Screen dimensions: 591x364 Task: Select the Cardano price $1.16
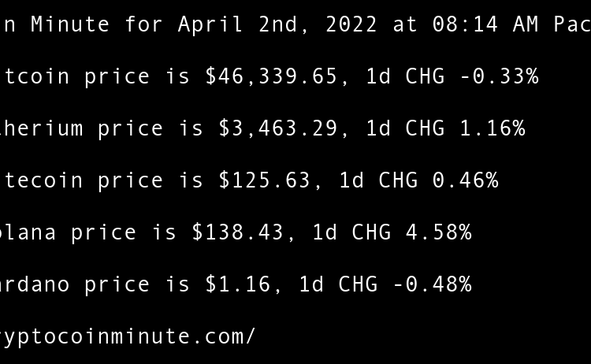tap(238, 284)
